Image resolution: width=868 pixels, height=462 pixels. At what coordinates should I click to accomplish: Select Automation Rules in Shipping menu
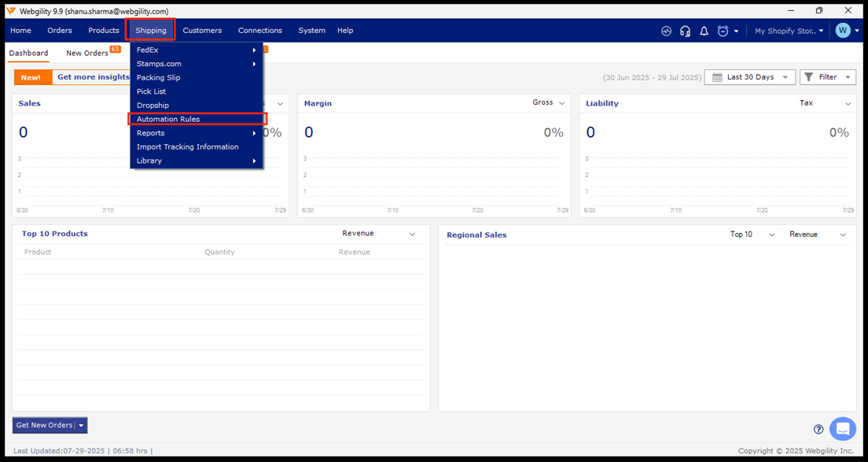(168, 119)
